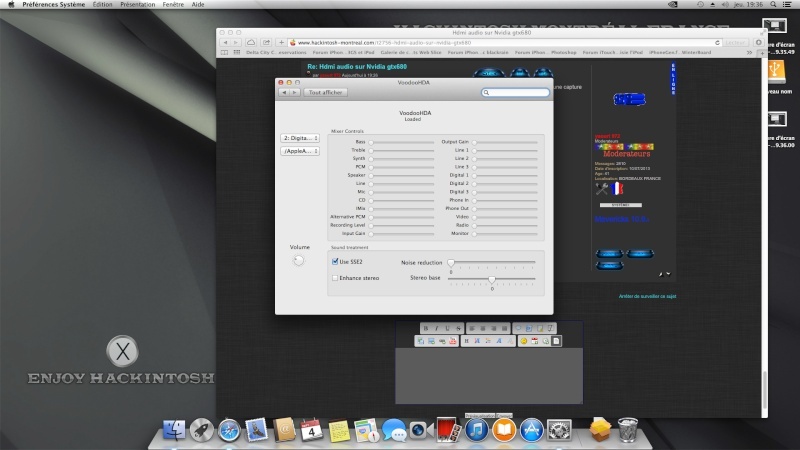Click Underline icon in forum editor toolbar
The height and width of the screenshot is (450, 800).
pyautogui.click(x=447, y=328)
